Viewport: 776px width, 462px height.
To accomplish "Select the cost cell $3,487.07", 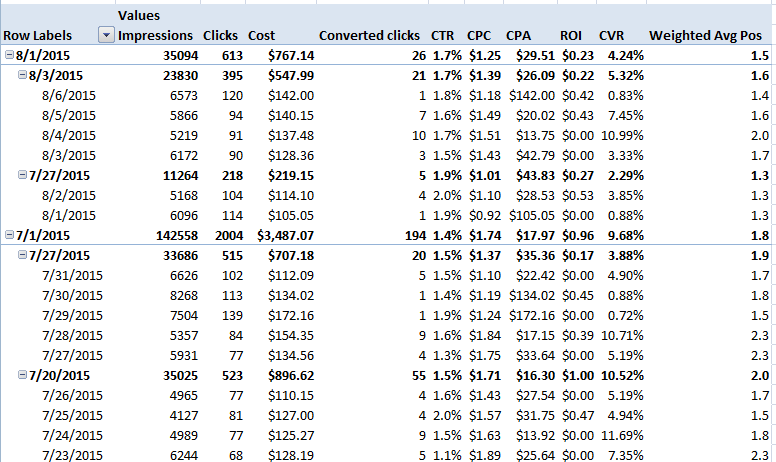I will (286, 235).
